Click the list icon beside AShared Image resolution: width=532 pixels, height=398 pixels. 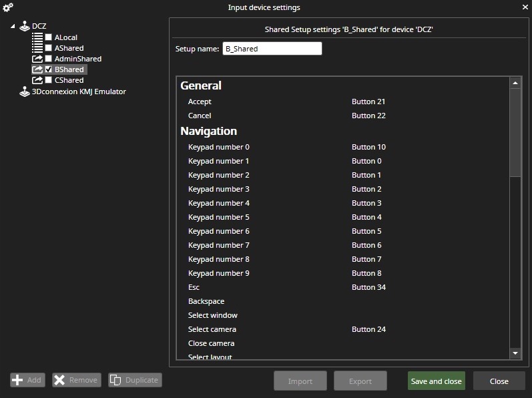(x=37, y=48)
